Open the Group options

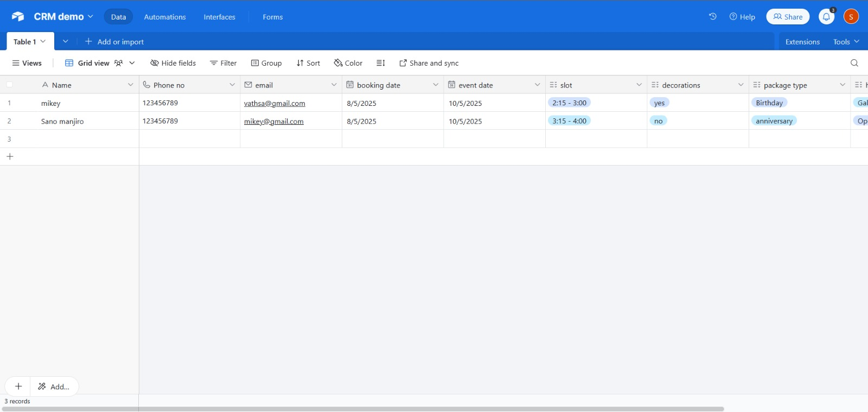pyautogui.click(x=266, y=63)
